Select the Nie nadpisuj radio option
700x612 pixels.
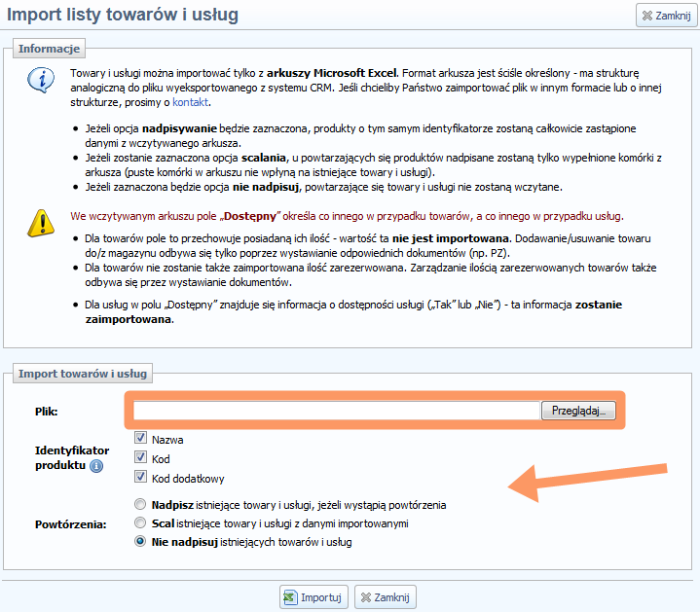(x=140, y=541)
